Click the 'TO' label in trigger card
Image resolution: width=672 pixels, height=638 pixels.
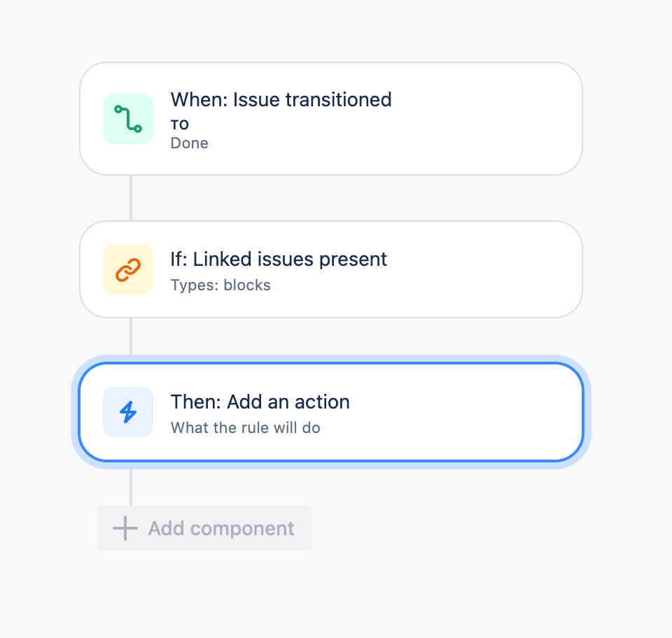(180, 125)
